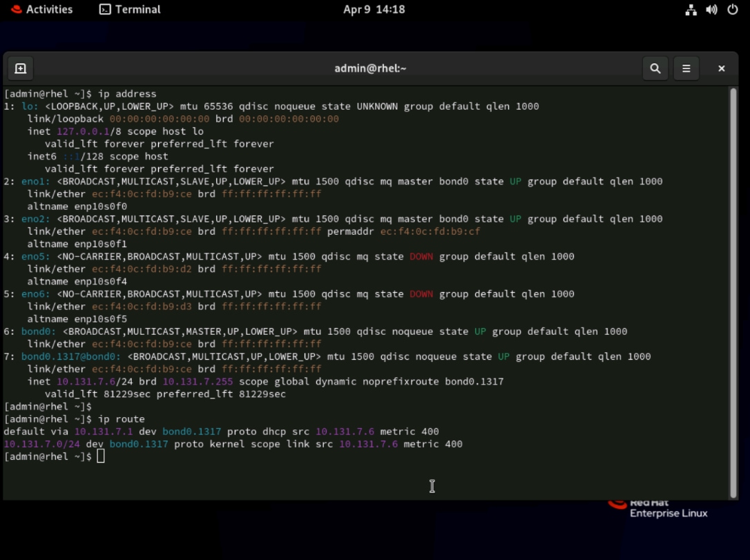Open the Terminal app menu in top bar
750x560 pixels.
pos(130,9)
